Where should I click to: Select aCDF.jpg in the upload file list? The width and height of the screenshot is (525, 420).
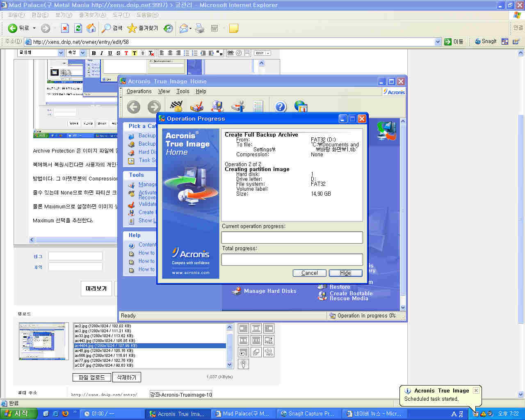[150, 365]
